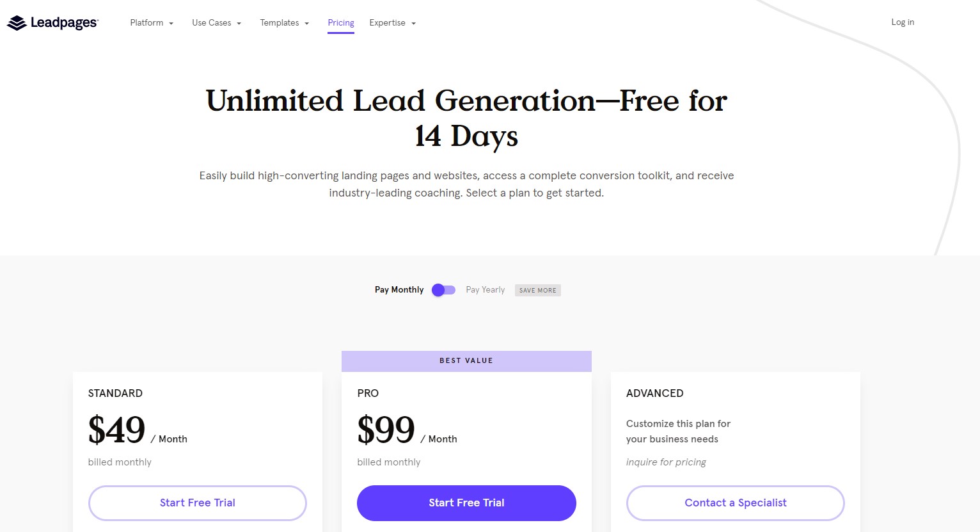Click the Templates caret arrow icon
The width and height of the screenshot is (980, 532).
click(306, 24)
